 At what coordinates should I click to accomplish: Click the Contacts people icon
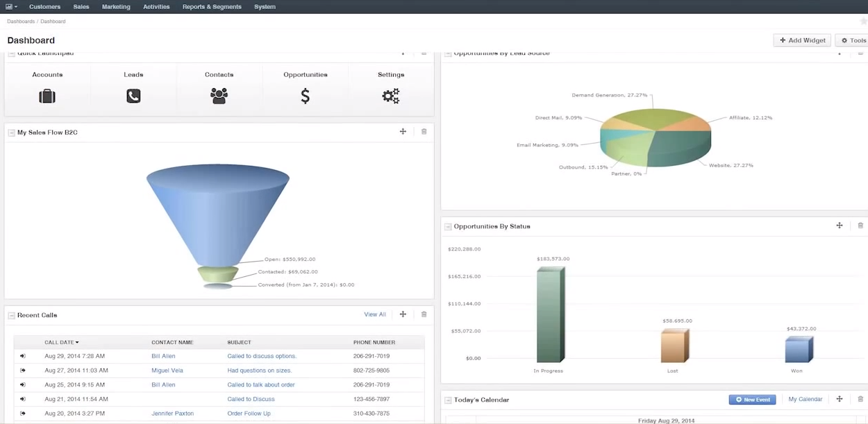coord(219,96)
